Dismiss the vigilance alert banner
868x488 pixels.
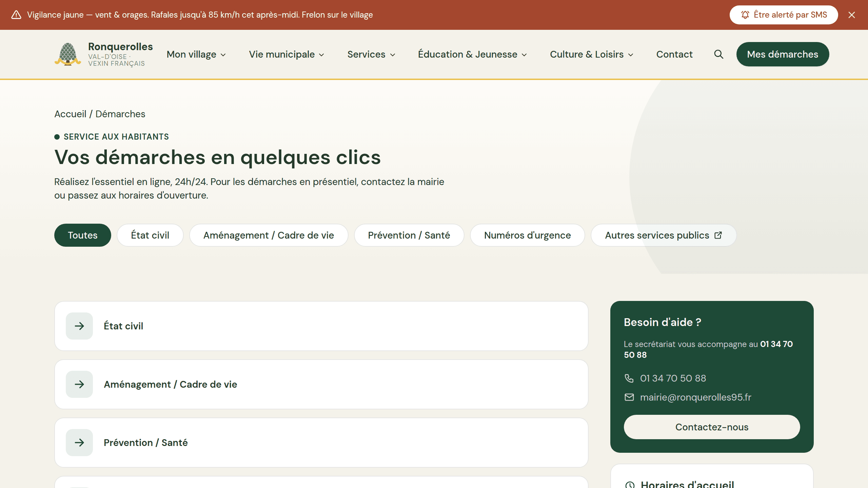click(852, 15)
